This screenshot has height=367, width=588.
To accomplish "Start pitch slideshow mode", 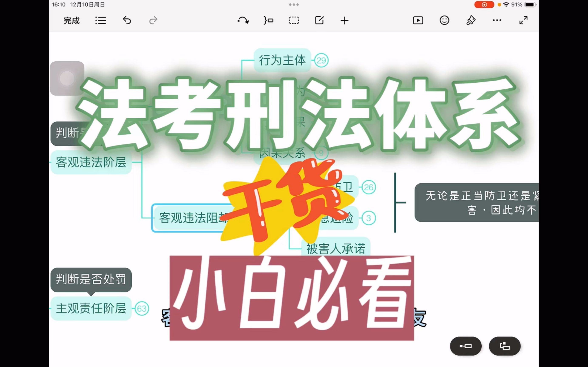I will point(418,20).
